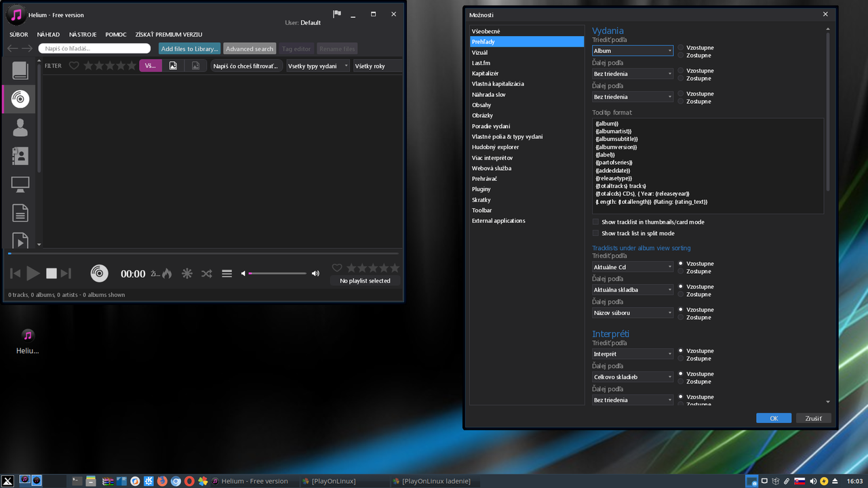Click the Advanced search button
868x488 pixels.
[x=250, y=49]
